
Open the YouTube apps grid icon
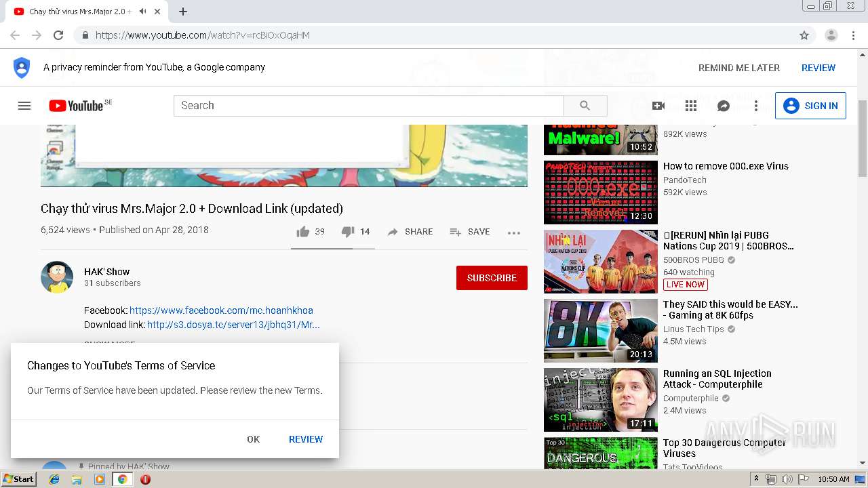[x=691, y=106]
